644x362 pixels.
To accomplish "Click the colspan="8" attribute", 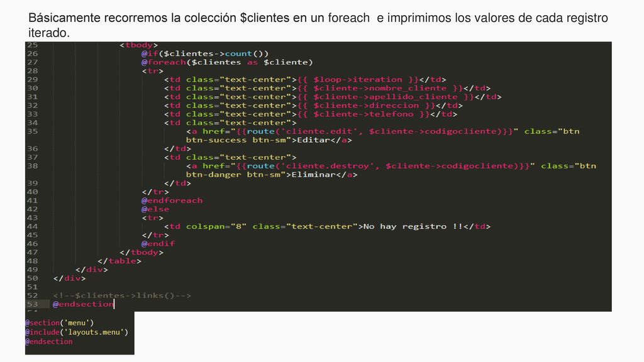I will point(216,226).
